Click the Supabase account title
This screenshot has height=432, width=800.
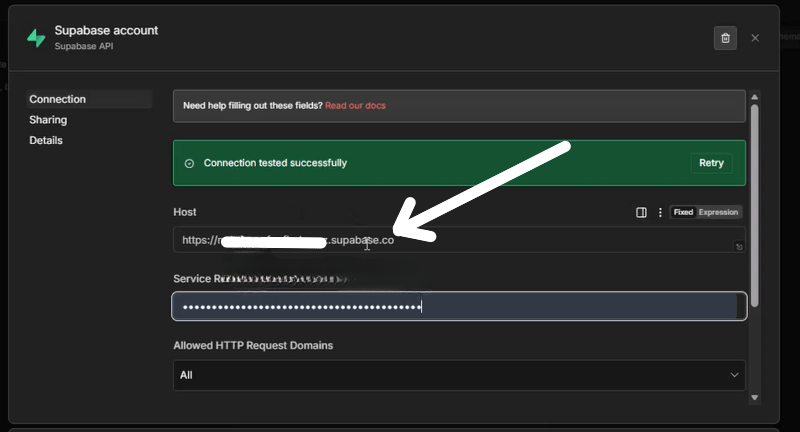click(106, 31)
